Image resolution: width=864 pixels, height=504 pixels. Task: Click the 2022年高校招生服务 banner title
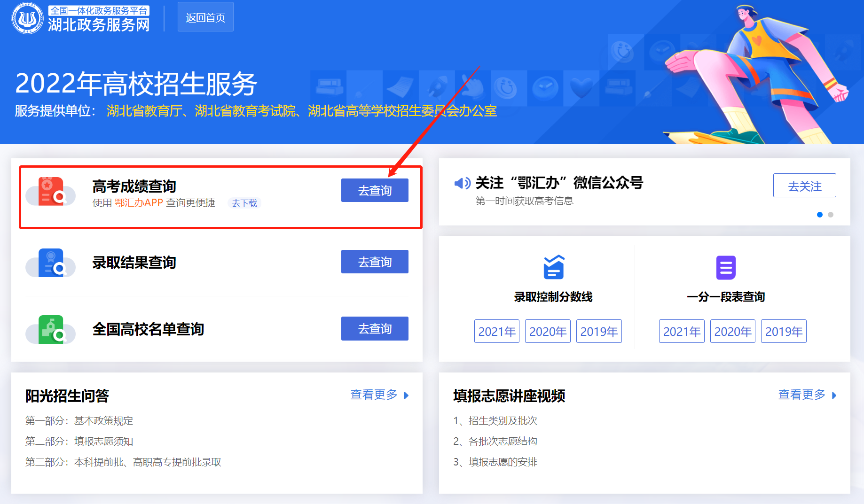[x=136, y=84]
